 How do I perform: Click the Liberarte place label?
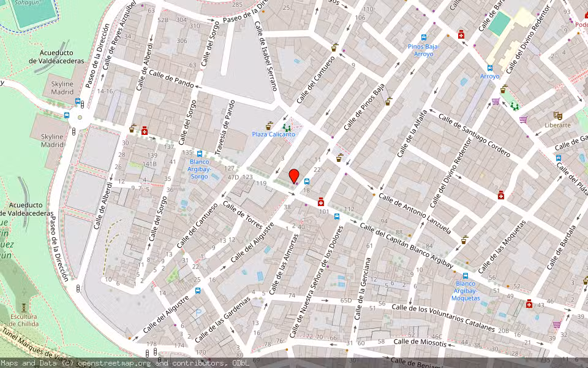pos(557,125)
